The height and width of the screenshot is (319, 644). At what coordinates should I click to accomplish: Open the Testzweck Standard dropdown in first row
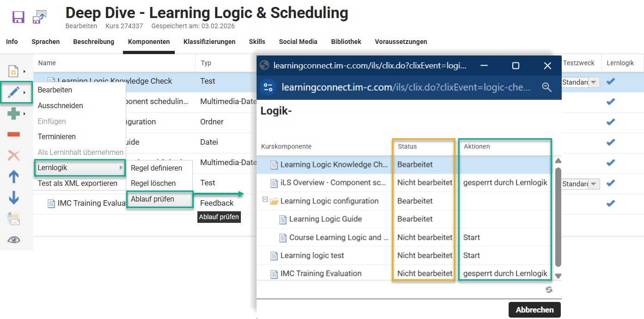pyautogui.click(x=594, y=82)
